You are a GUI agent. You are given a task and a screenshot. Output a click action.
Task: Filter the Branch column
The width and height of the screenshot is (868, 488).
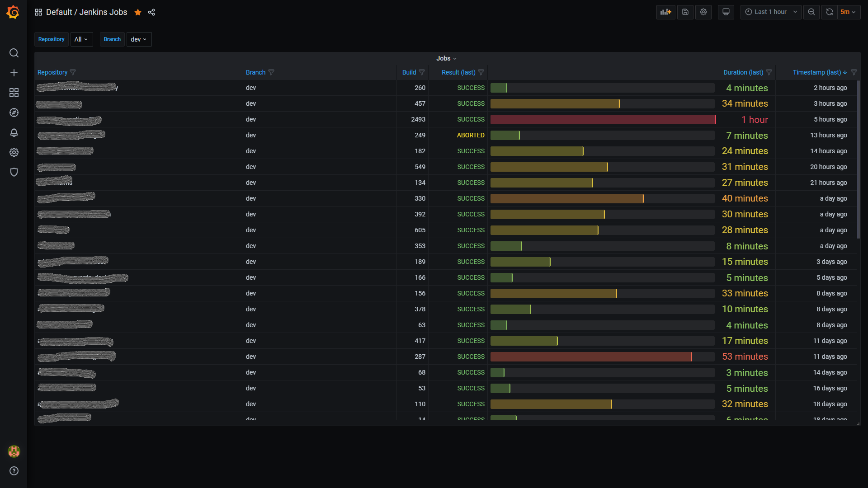click(x=271, y=72)
